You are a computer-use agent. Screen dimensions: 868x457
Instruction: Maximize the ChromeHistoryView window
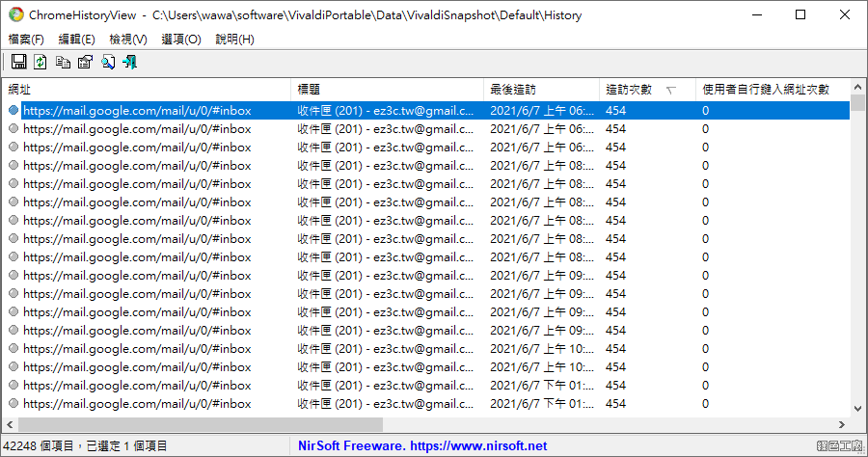click(x=800, y=14)
